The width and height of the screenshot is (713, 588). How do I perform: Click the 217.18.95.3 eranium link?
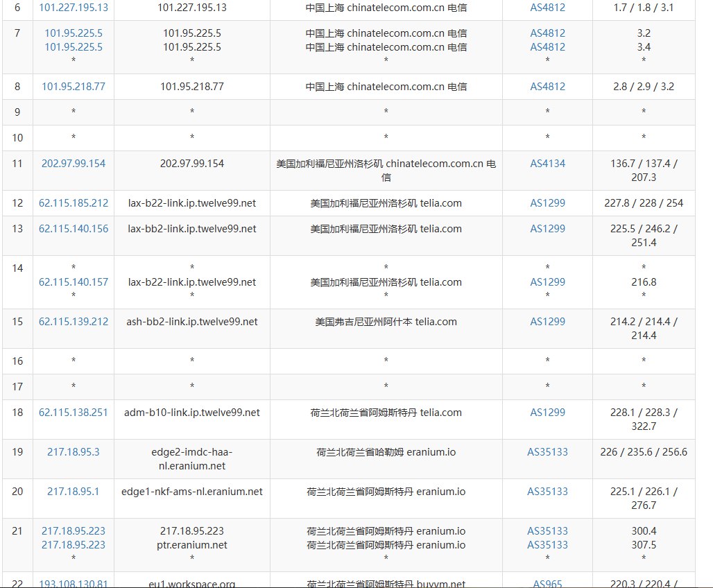(73, 451)
